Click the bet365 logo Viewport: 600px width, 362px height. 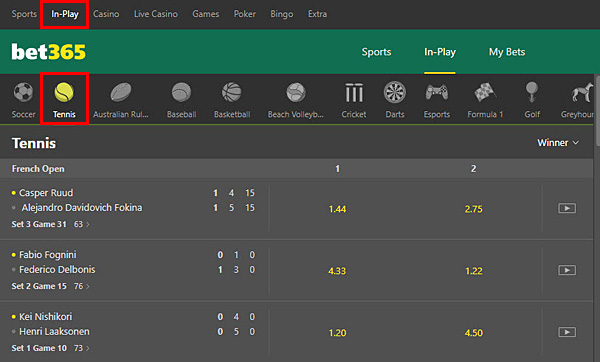(x=49, y=52)
